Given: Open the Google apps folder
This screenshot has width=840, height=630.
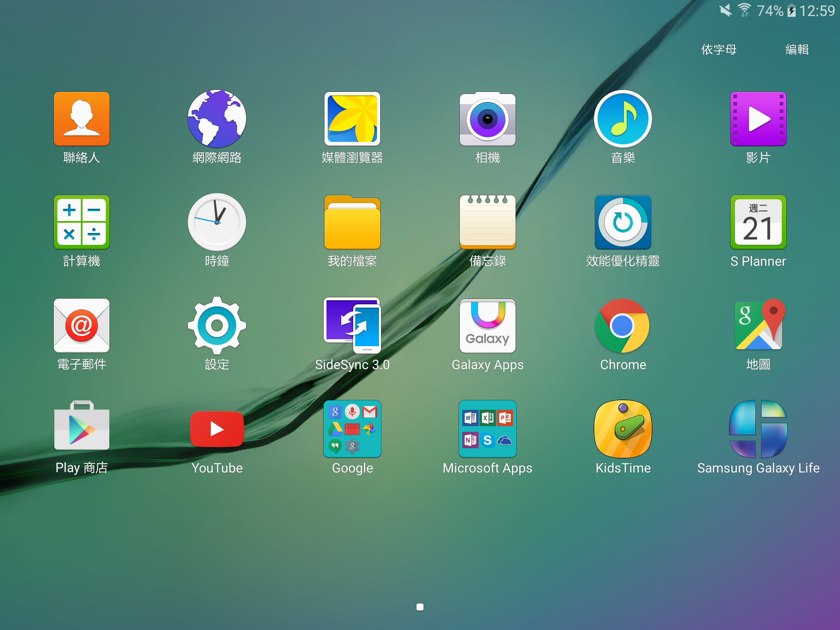Looking at the screenshot, I should [352, 429].
